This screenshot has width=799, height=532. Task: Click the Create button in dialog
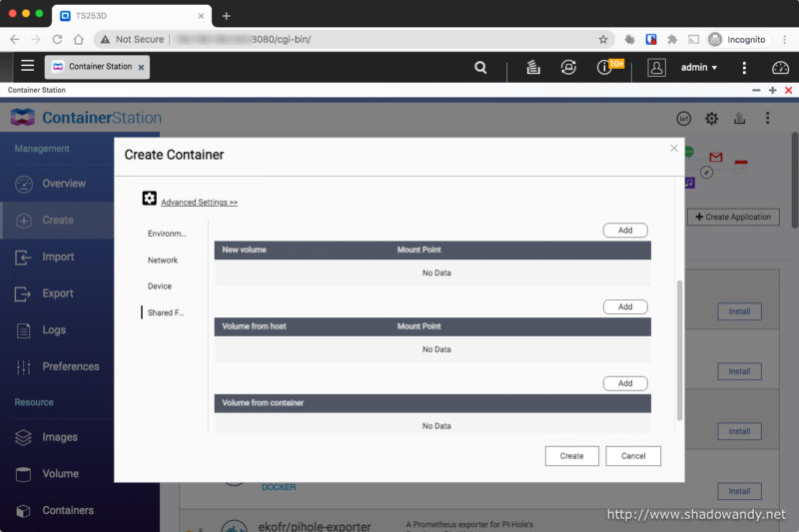coord(571,455)
